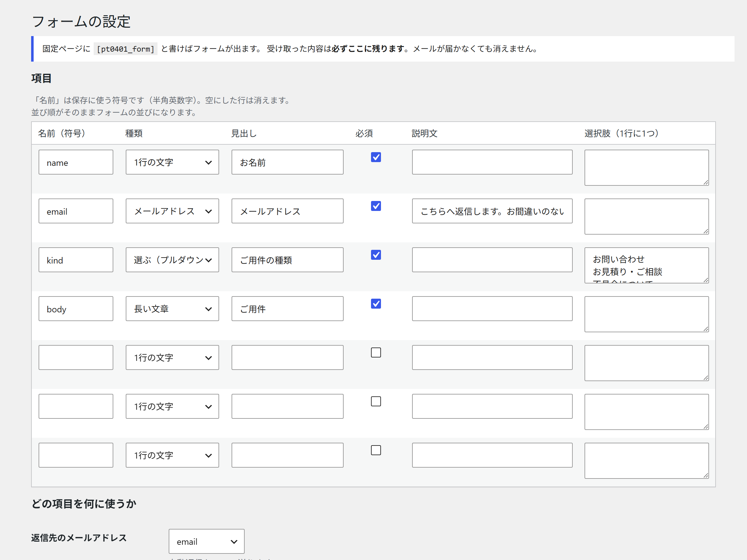This screenshot has height=560, width=747.
Task: Click description field in first empty row
Action: click(492, 357)
